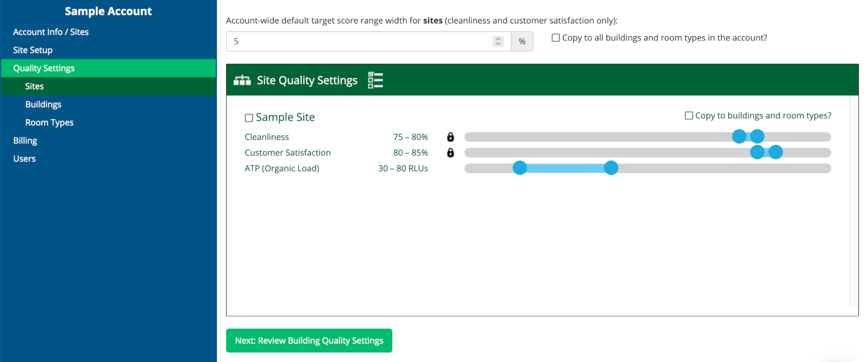
Task: Click the range width stepper arrows
Action: tap(498, 42)
